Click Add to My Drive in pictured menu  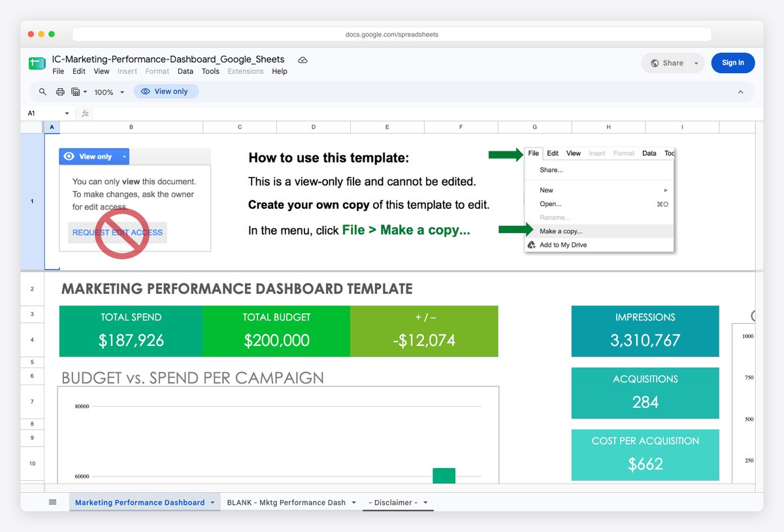563,245
